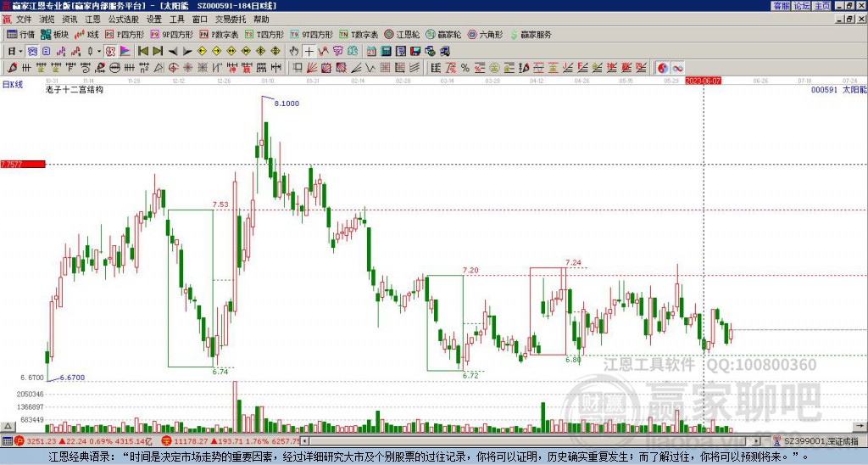Viewport: 868px width, 465px height.
Task: Open the 论坛 forum link
Action: [801, 6]
